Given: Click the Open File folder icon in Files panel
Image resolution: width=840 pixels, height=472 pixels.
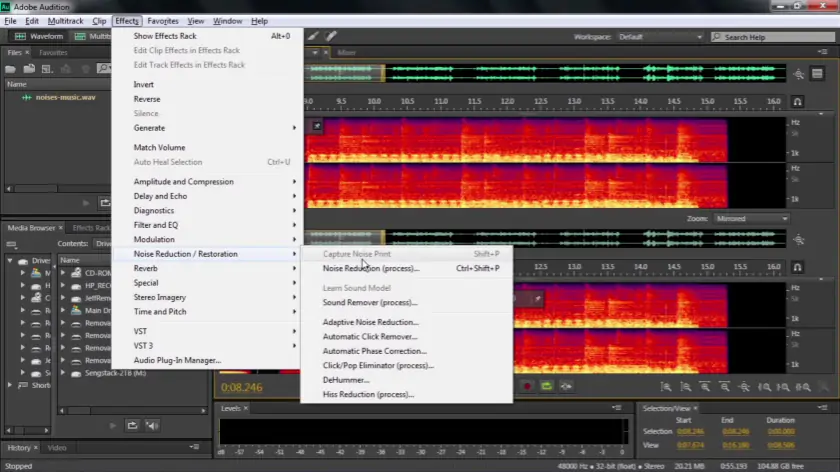Looking at the screenshot, I should [11, 69].
